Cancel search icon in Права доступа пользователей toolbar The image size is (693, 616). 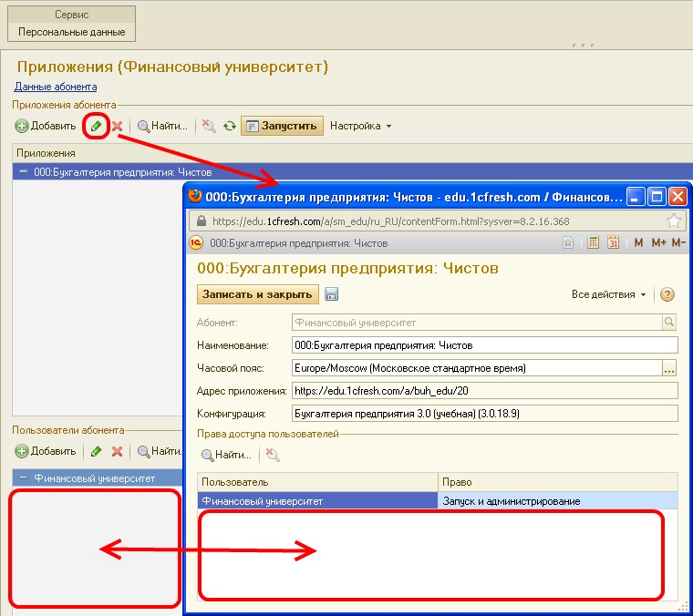(273, 455)
